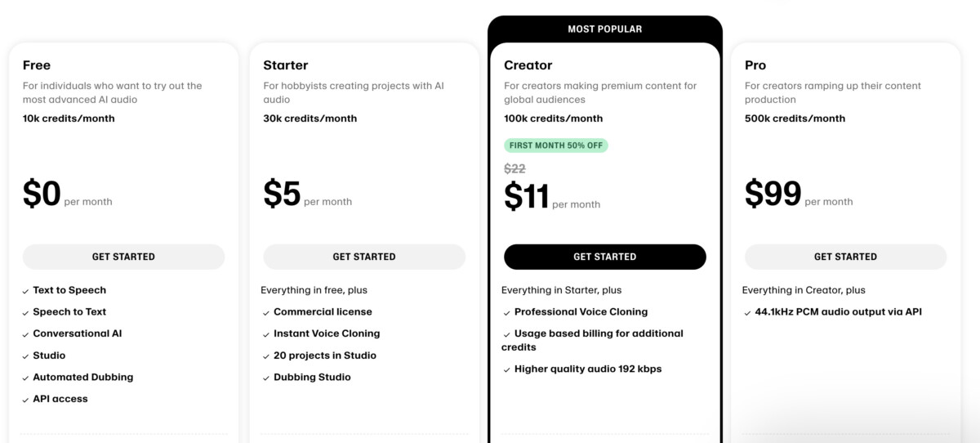
Task: Click the checkmark beside Automated Dubbing
Action: click(25, 378)
